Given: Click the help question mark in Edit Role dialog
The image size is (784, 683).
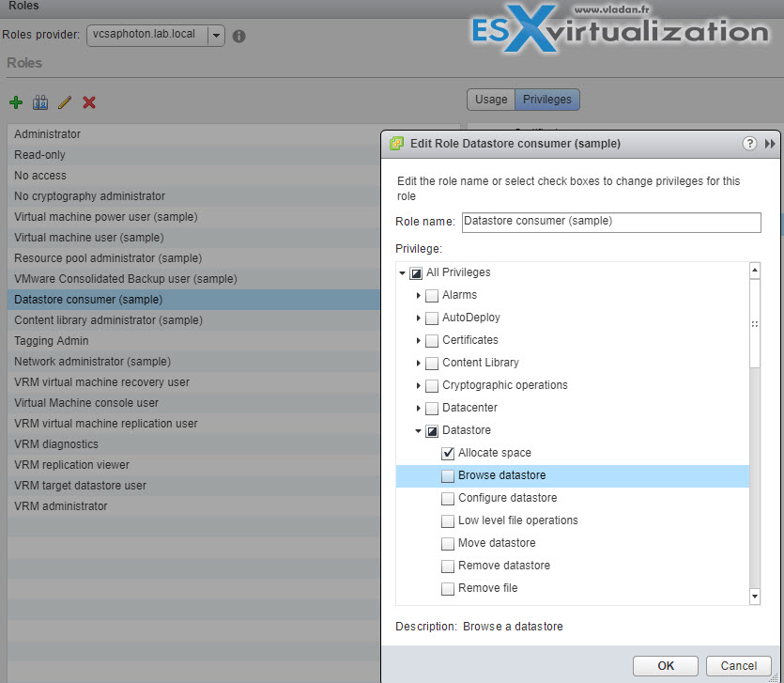Looking at the screenshot, I should (x=749, y=144).
